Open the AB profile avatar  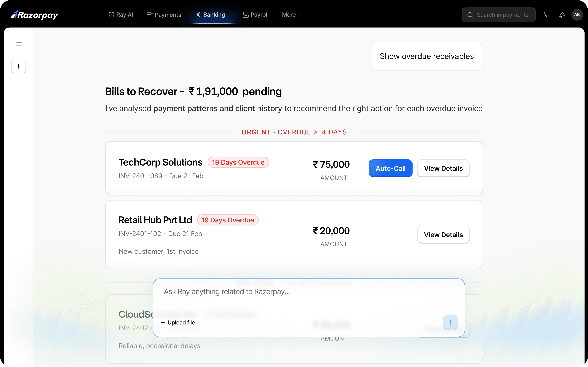577,15
